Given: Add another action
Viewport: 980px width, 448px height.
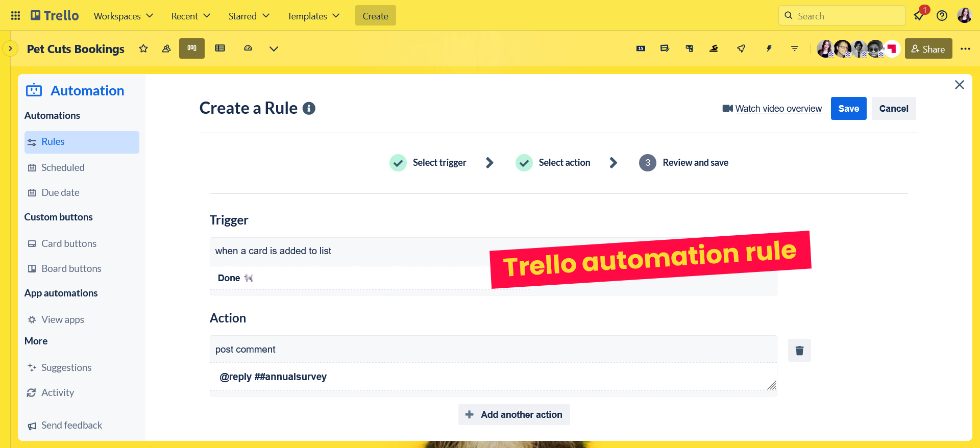Looking at the screenshot, I should (514, 415).
